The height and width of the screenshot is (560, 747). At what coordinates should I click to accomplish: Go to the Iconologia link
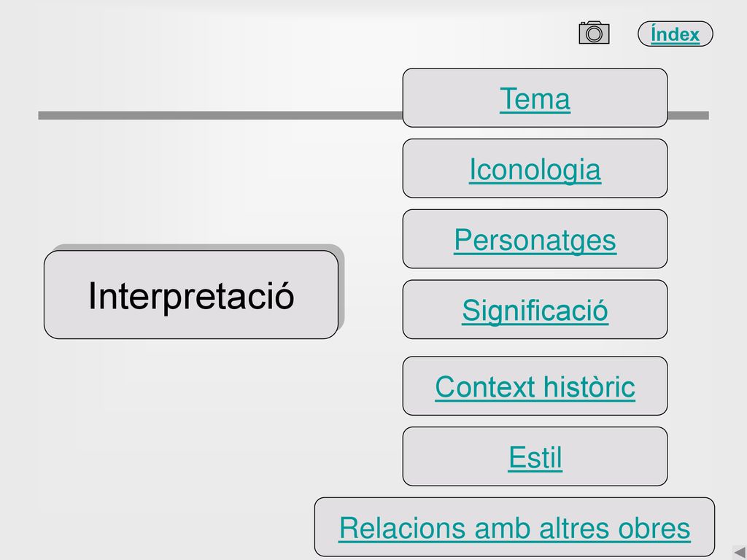535,170
